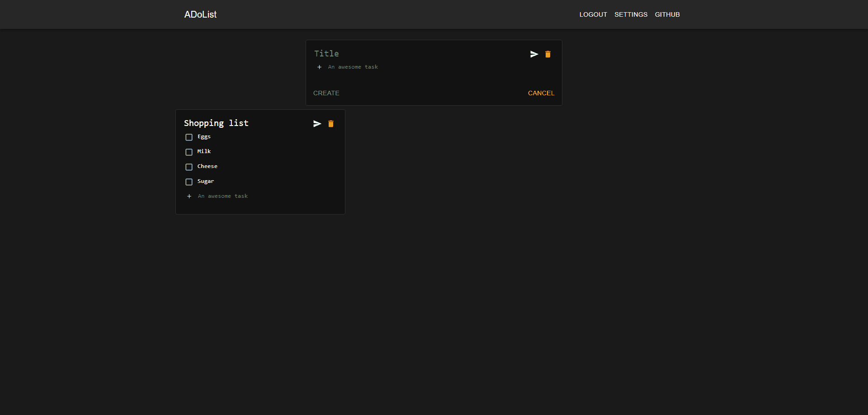The height and width of the screenshot is (415, 868).
Task: Check the Eggs checkbox
Action: pos(189,137)
